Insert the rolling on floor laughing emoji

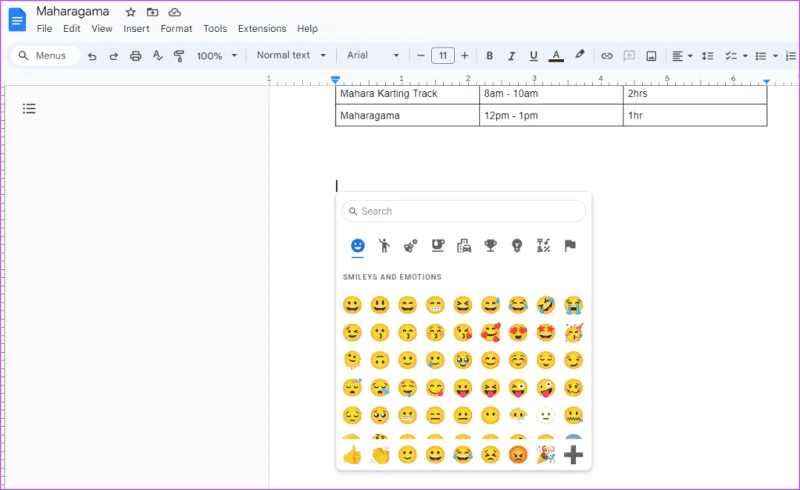click(546, 305)
